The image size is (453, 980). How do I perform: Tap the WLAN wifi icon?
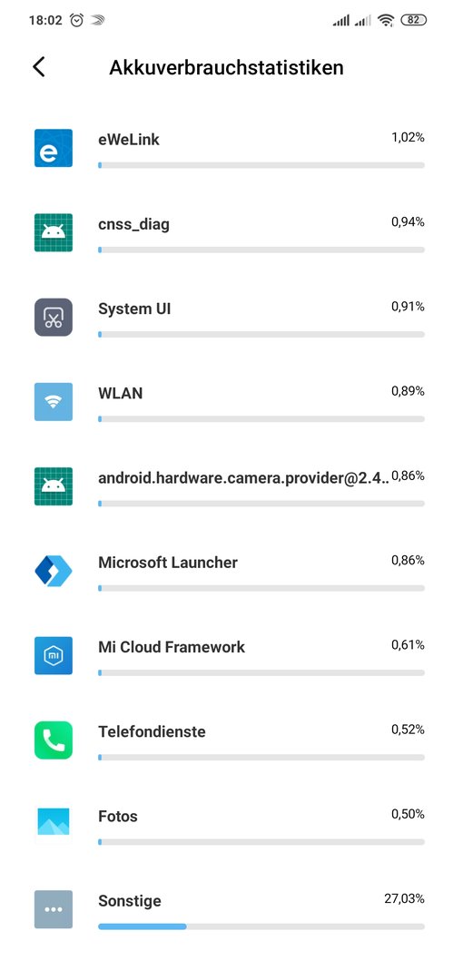(x=54, y=402)
